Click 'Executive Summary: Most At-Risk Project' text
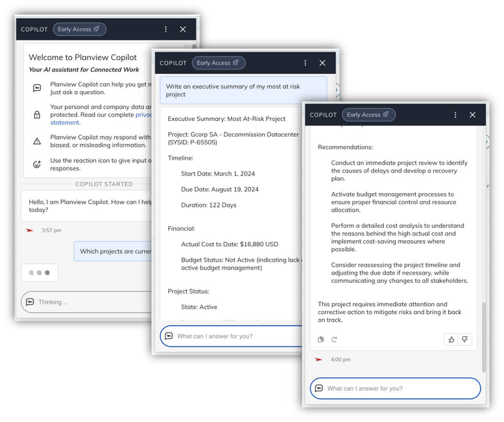The height and width of the screenshot is (422, 504). click(x=226, y=119)
